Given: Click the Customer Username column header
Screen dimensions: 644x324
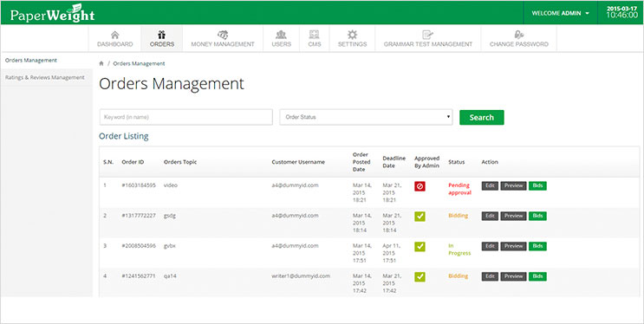Looking at the screenshot, I should coord(298,162).
